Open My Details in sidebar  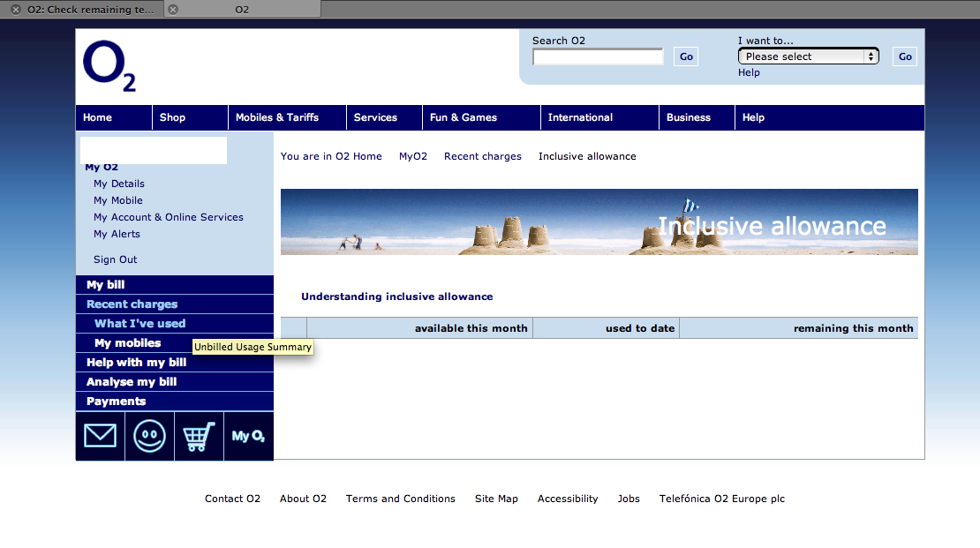coord(119,184)
